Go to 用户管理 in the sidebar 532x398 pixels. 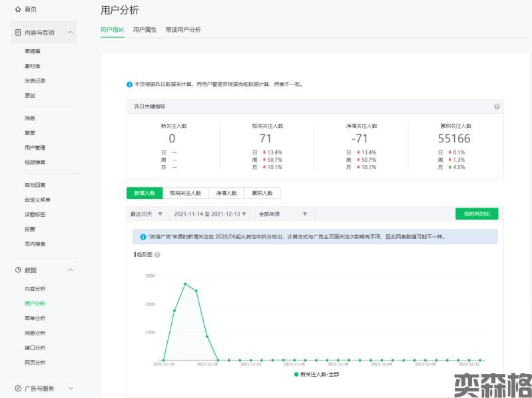[35, 148]
